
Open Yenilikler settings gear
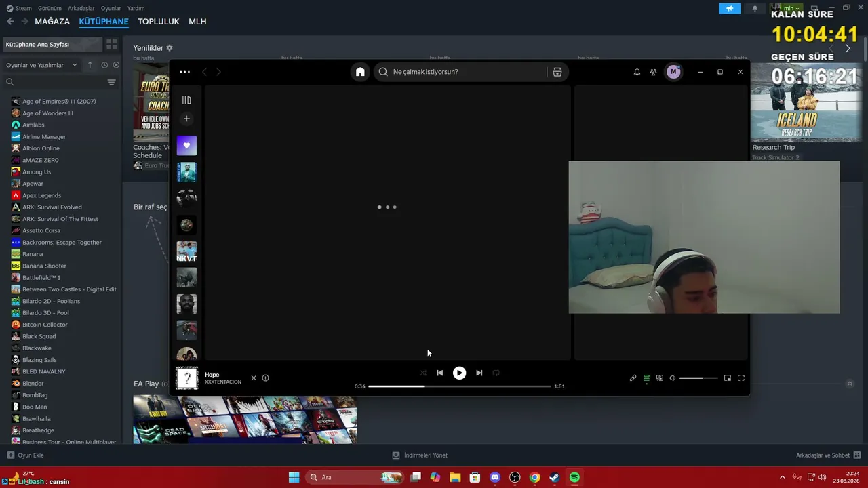click(170, 48)
